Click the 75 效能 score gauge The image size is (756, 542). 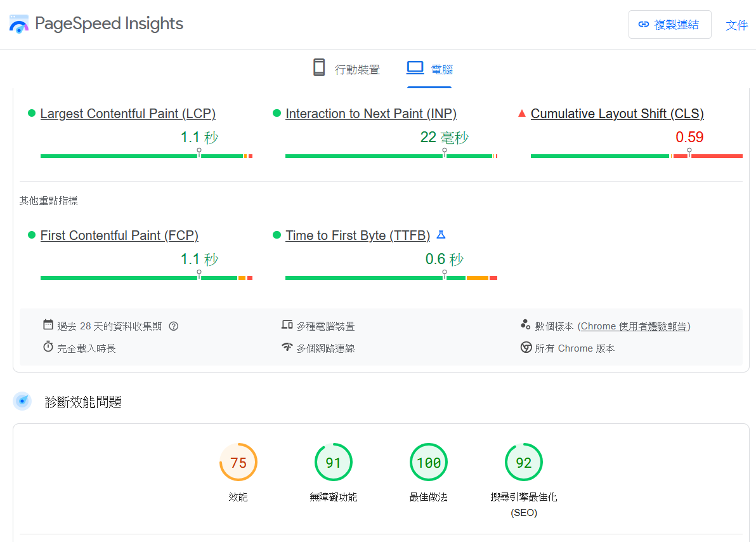[x=238, y=463]
